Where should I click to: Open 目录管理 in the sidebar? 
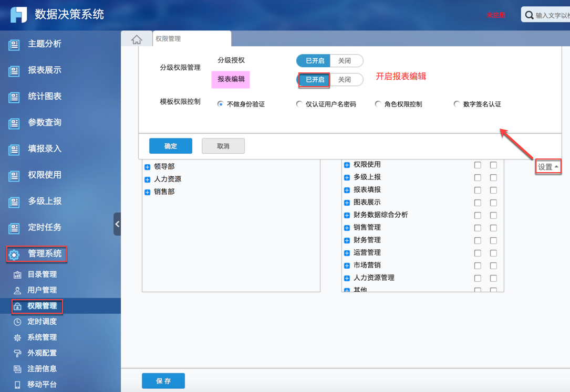(x=42, y=274)
